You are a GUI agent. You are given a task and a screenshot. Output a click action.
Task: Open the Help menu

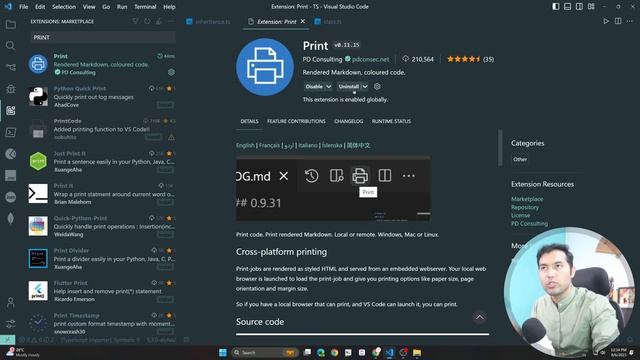click(x=169, y=7)
